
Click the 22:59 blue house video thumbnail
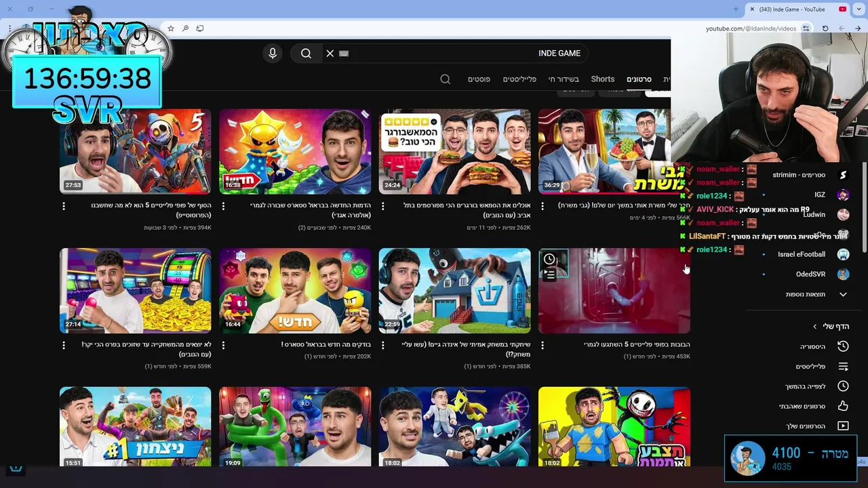[x=454, y=291]
